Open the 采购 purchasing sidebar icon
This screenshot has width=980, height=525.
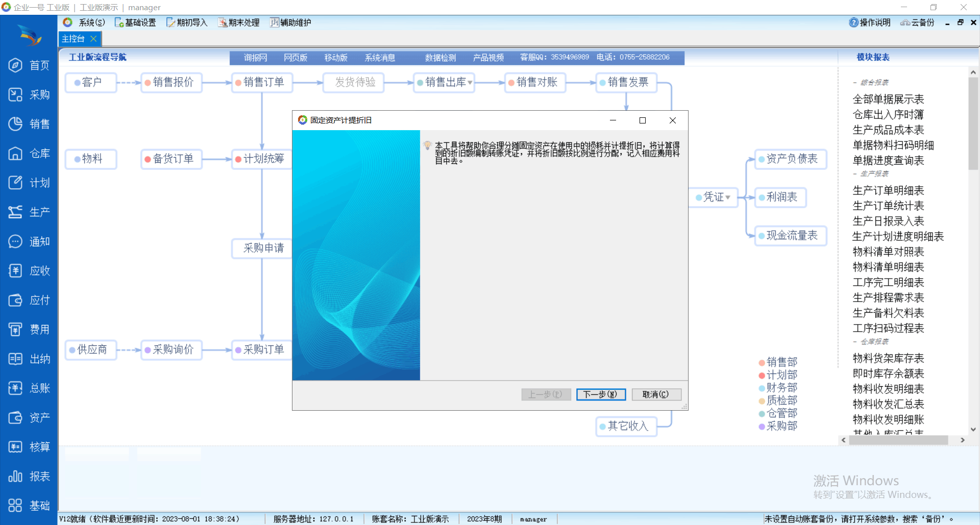click(16, 95)
